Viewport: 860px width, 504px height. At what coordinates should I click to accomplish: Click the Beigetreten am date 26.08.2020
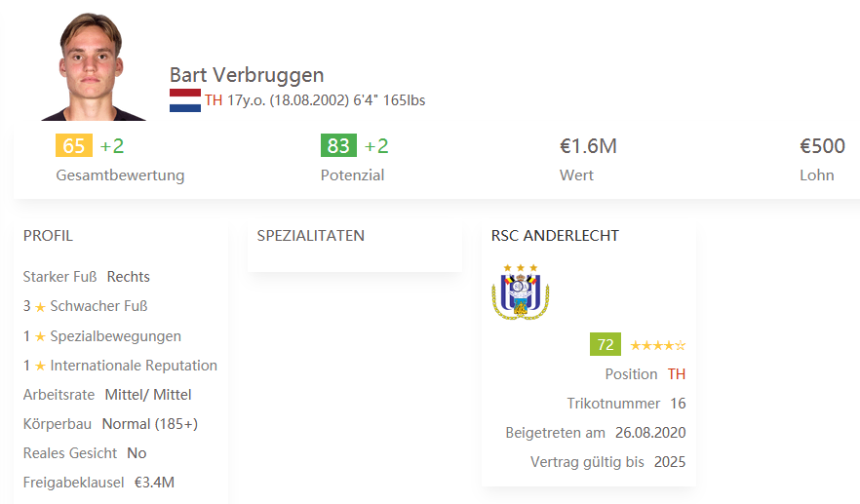(650, 433)
